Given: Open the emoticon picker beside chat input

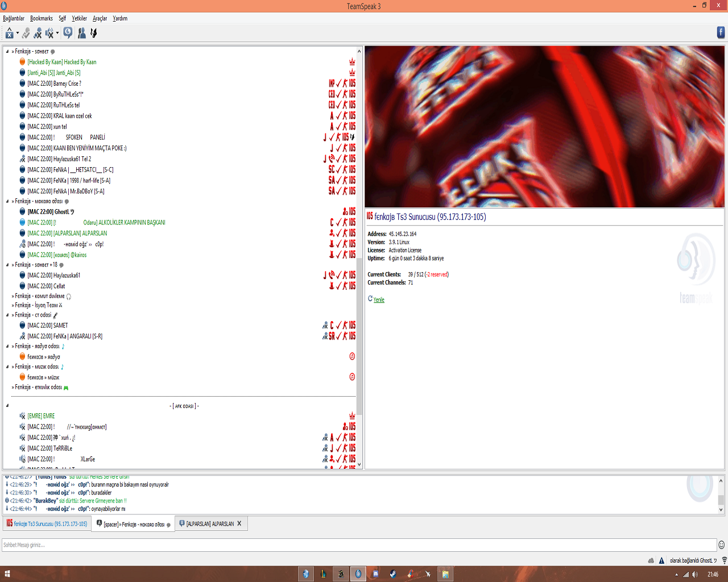Looking at the screenshot, I should coord(722,545).
